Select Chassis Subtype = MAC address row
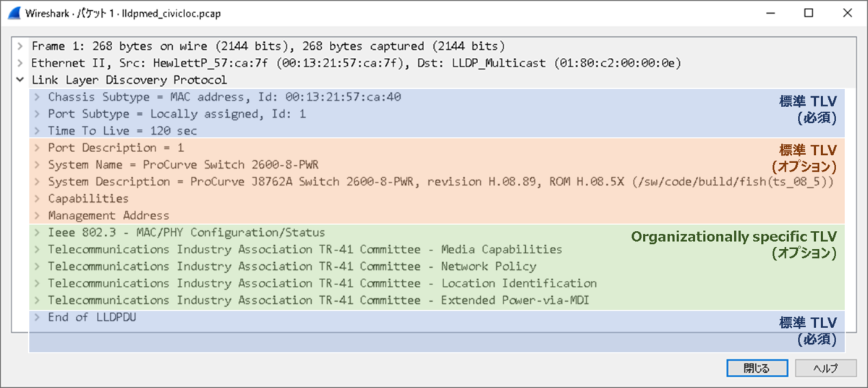Image resolution: width=868 pixels, height=388 pixels. (224, 97)
